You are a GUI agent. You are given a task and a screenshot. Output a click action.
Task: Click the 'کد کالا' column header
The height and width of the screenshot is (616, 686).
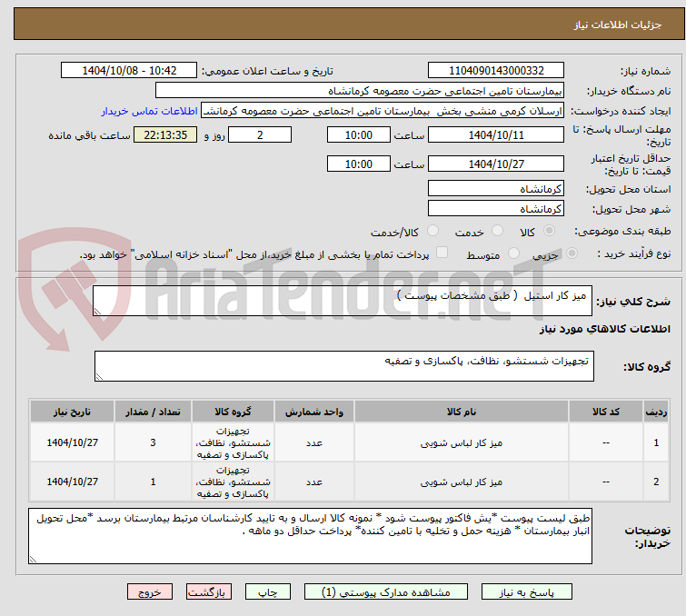605,412
